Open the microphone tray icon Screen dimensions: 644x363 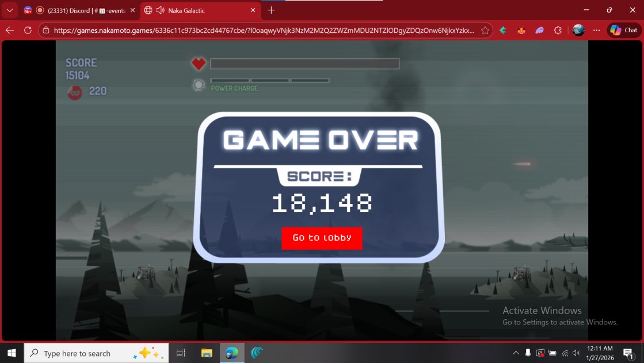528,353
